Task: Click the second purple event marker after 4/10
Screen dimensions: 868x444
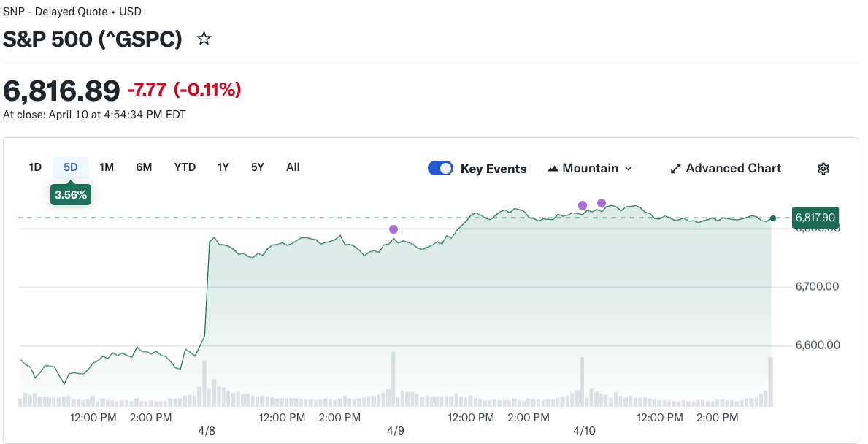Action: tap(602, 203)
